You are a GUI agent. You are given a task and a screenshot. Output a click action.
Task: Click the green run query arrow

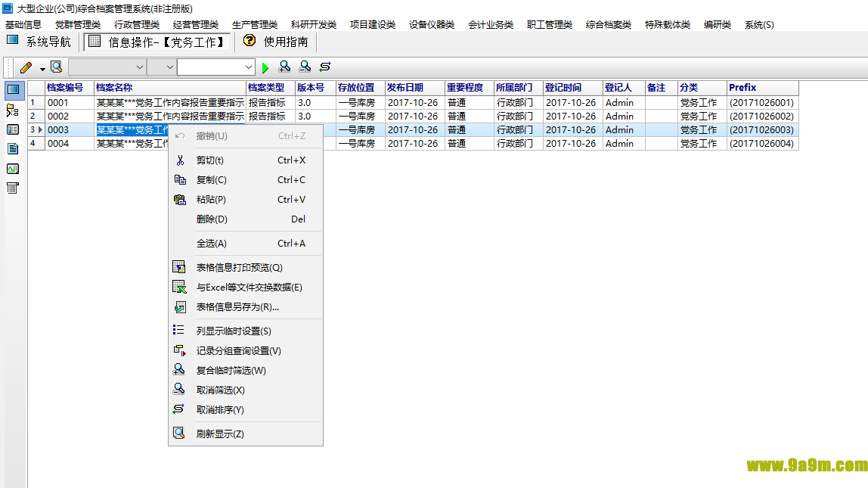coord(265,67)
